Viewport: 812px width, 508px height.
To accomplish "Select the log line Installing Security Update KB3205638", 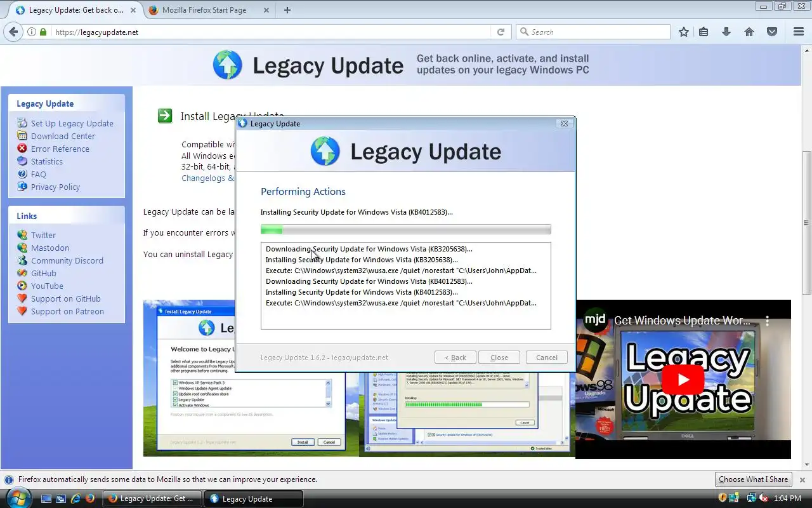I will click(x=362, y=260).
